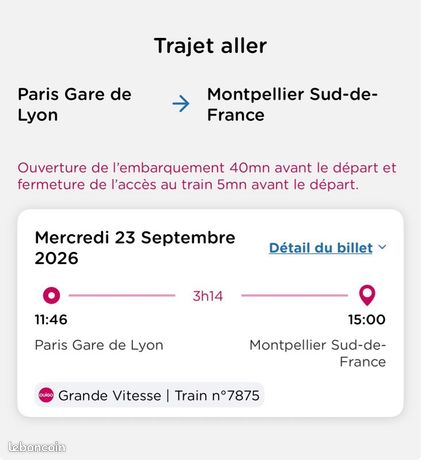421x460 pixels.
Task: Click the boarding notice pink text
Action: [207, 176]
